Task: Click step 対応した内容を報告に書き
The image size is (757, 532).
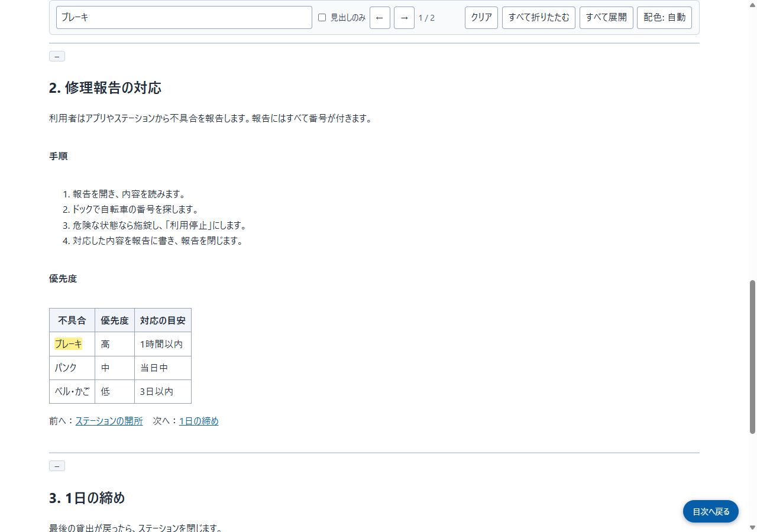Action: [x=158, y=241]
